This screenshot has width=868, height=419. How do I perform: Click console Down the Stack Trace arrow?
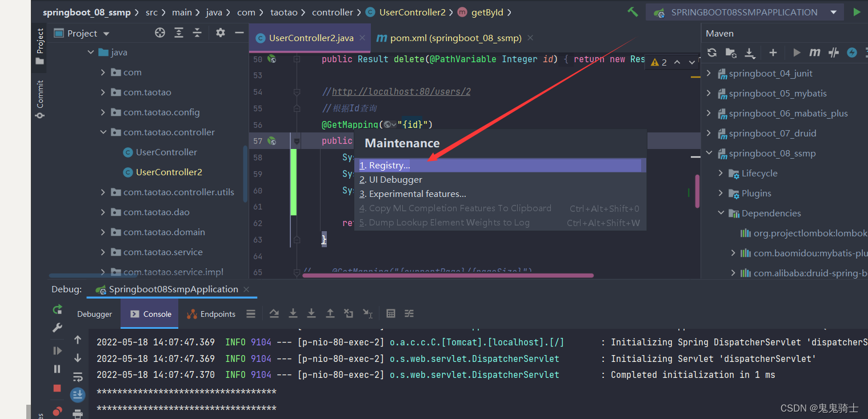pyautogui.click(x=78, y=358)
